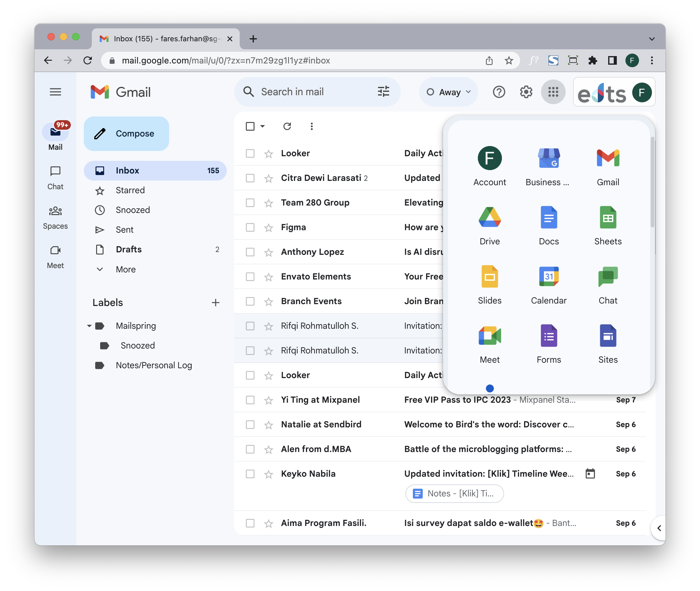Image resolution: width=700 pixels, height=591 pixels.
Task: Collapse the Mailspring label tree
Action: pos(89,326)
